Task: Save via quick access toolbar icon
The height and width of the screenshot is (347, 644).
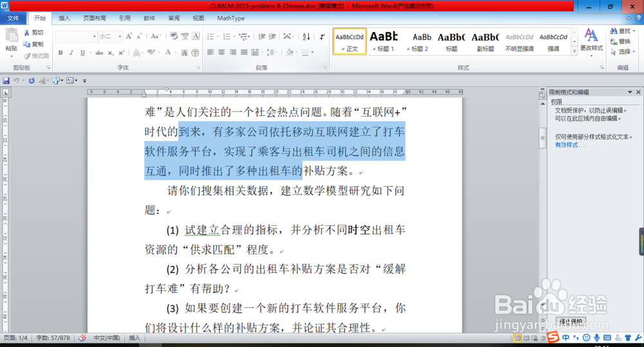Action: tap(6, 80)
